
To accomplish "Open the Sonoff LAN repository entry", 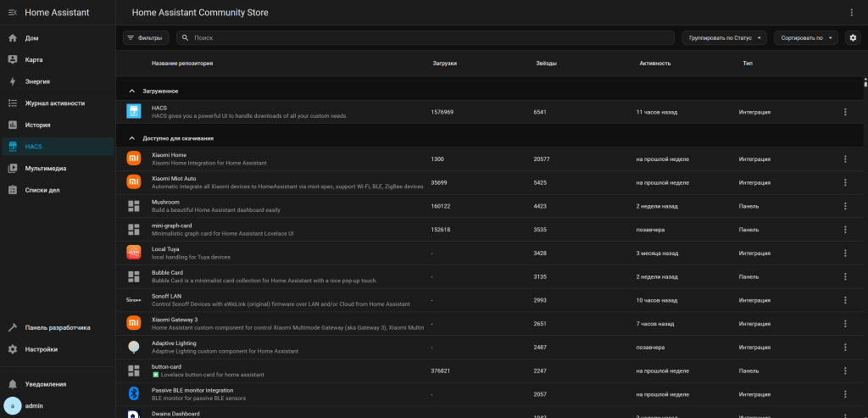I will pos(491,300).
